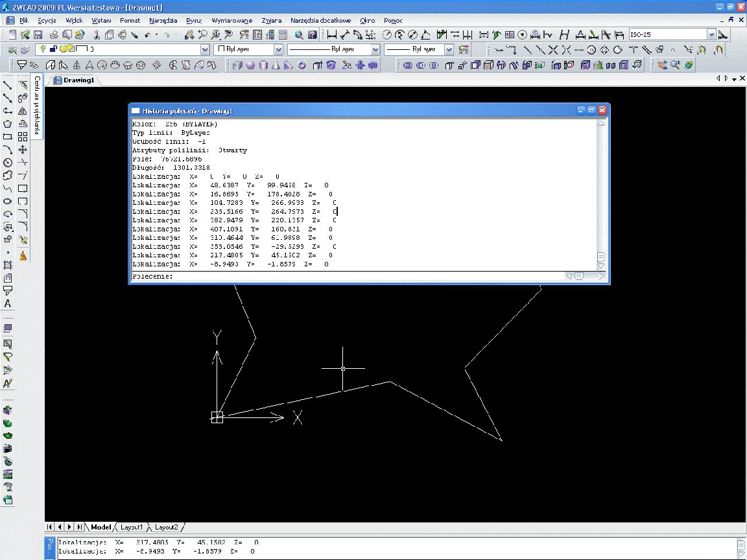Click the 'Długość: 1301.3318' line
This screenshot has width=747, height=560.
pos(171,168)
